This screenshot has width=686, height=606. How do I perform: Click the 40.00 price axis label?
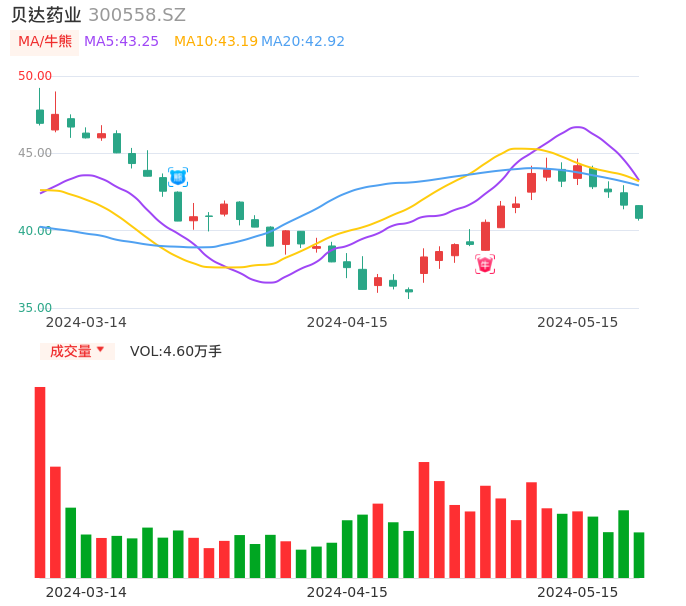[35, 231]
